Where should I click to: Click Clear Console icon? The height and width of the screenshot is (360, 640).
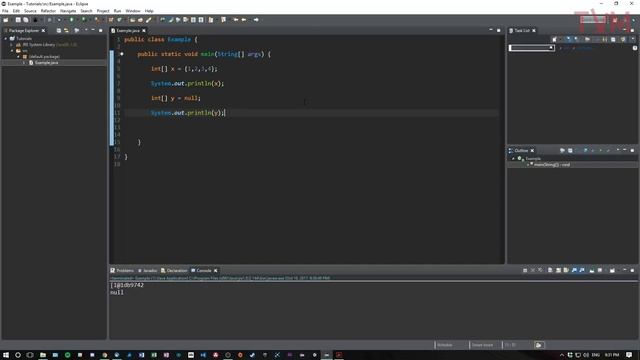550,270
